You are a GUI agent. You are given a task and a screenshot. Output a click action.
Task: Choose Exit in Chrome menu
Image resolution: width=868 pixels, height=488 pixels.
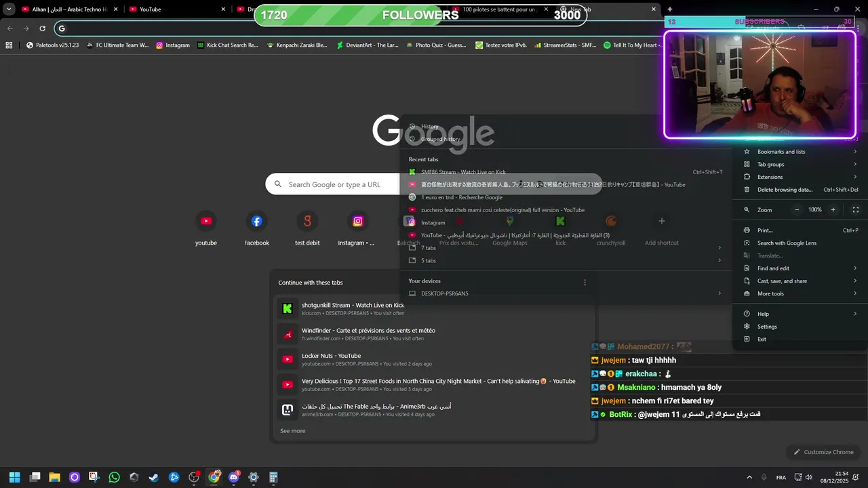click(800, 339)
